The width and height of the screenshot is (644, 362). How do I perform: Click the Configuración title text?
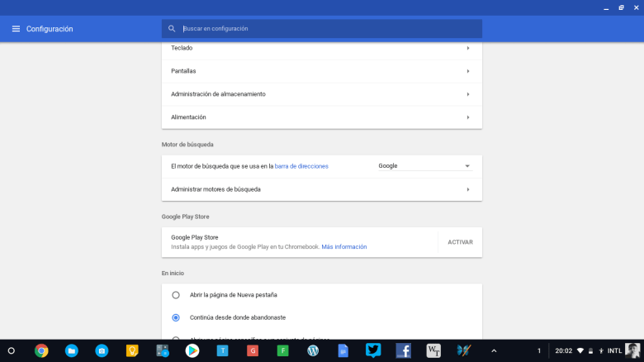[50, 29]
